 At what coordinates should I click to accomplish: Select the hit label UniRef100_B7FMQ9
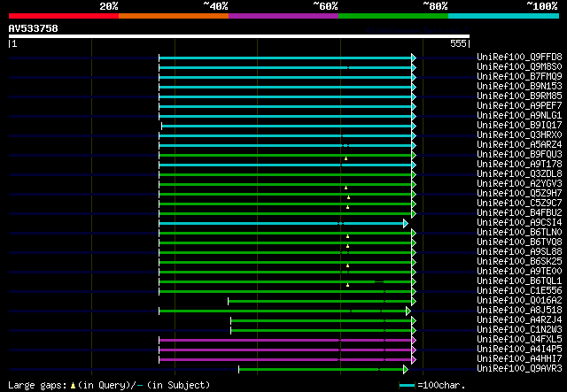pos(519,76)
